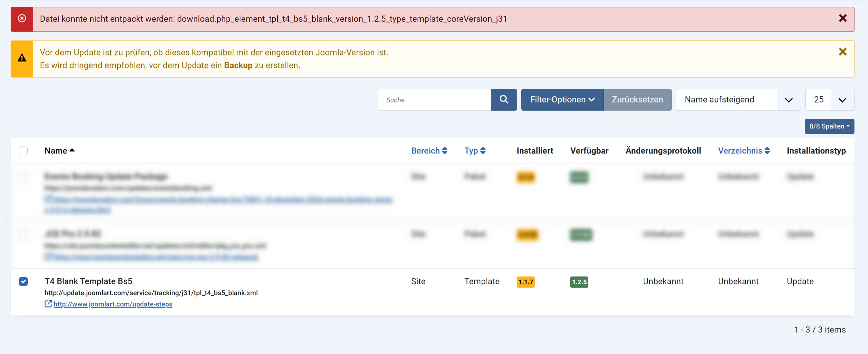Image resolution: width=868 pixels, height=354 pixels.
Task: Sort by Bereich column arrows
Action: pos(444,151)
